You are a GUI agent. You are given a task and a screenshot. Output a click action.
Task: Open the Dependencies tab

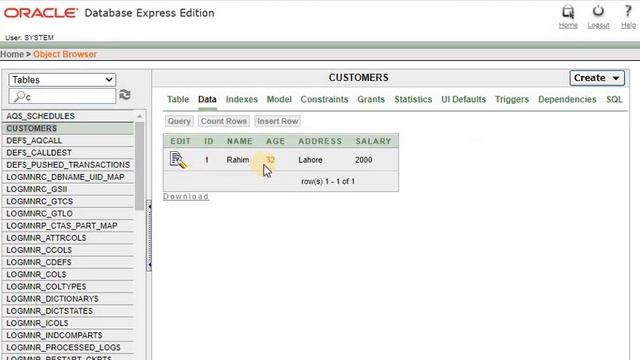point(567,99)
